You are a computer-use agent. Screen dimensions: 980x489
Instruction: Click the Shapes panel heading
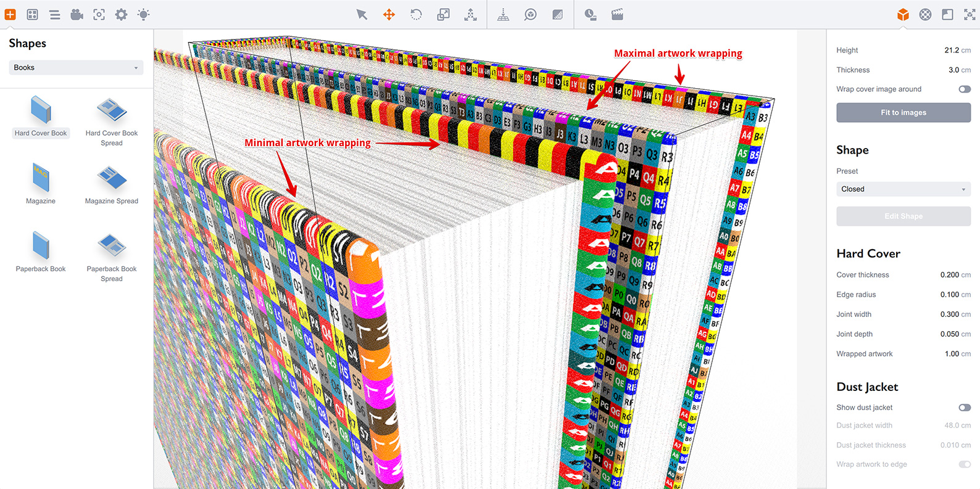27,43
